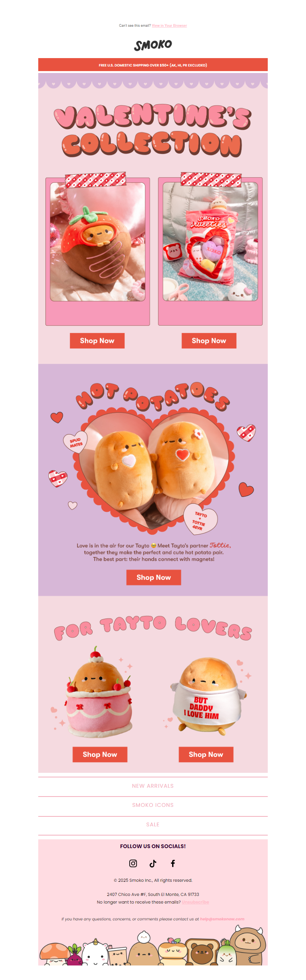Click the 'View in Your Browser' link
This screenshot has height=980, width=306.
click(169, 26)
